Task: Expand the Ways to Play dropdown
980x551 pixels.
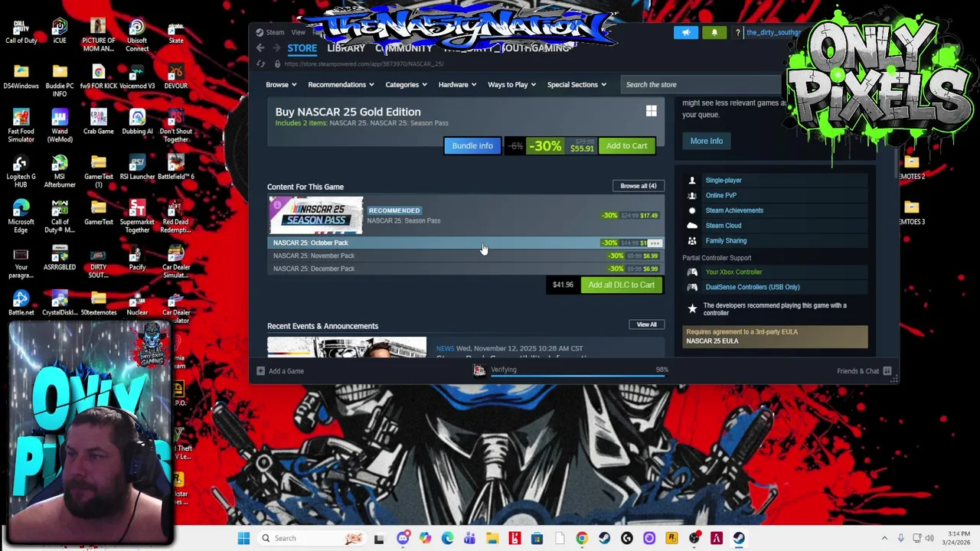Action: (x=512, y=85)
